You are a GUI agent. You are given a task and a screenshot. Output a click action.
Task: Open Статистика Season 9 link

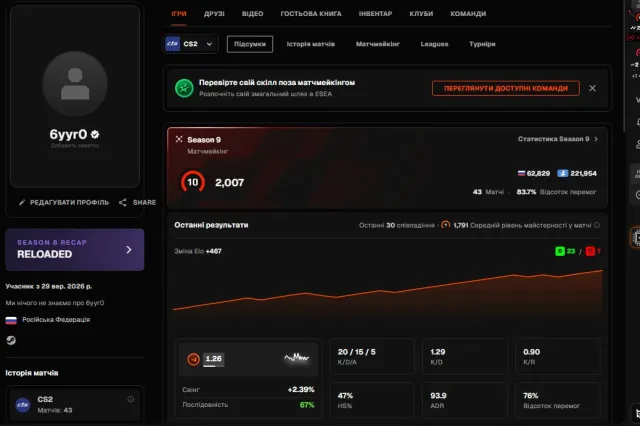(x=558, y=139)
